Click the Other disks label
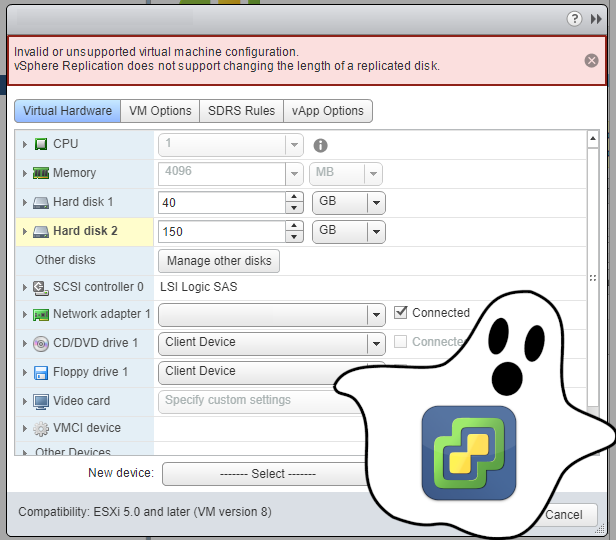The height and width of the screenshot is (540, 616). [x=65, y=260]
